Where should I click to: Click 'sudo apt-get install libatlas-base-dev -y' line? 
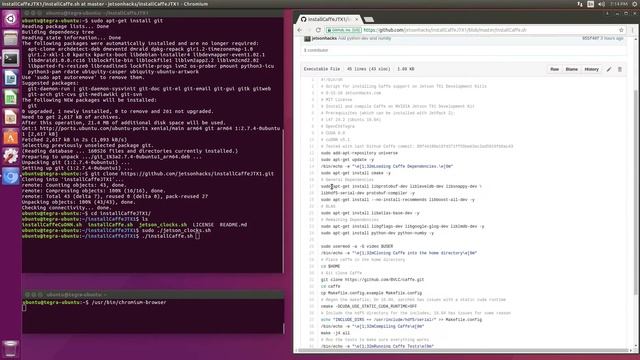(x=370, y=213)
